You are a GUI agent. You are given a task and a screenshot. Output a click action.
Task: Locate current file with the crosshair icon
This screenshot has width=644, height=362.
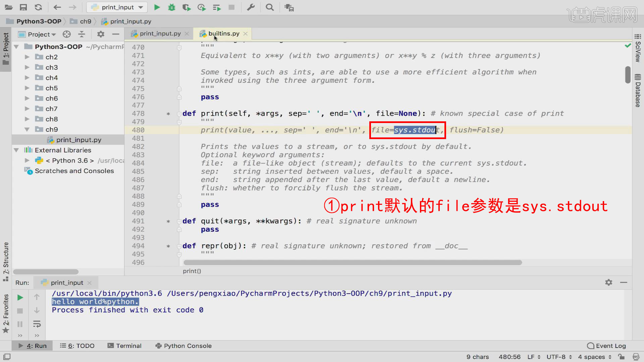click(x=67, y=34)
